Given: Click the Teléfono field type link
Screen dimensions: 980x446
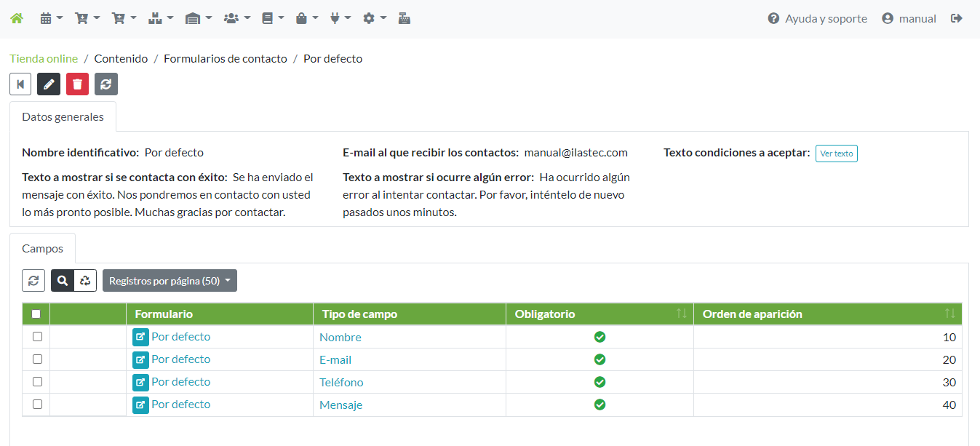Looking at the screenshot, I should 341,383.
